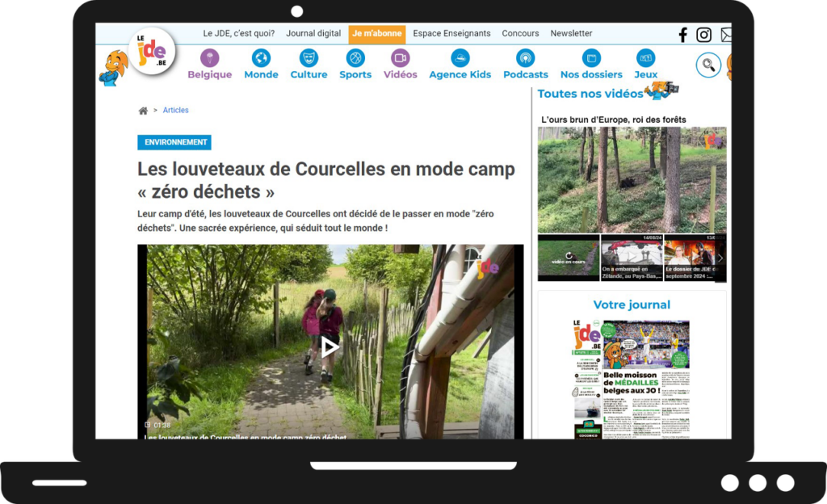
Task: Open the Espace Enseignants link
Action: click(x=451, y=33)
